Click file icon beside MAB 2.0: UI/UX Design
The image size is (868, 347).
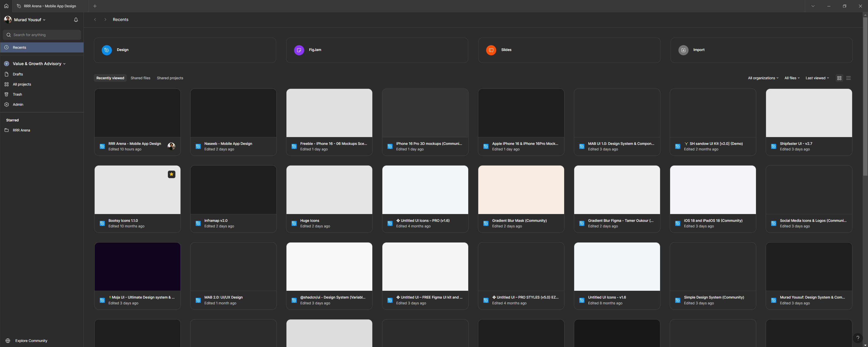pyautogui.click(x=198, y=300)
